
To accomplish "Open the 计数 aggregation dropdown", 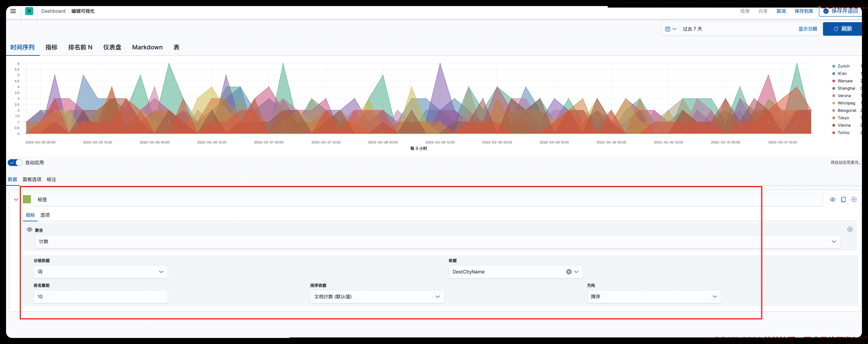I will point(438,242).
